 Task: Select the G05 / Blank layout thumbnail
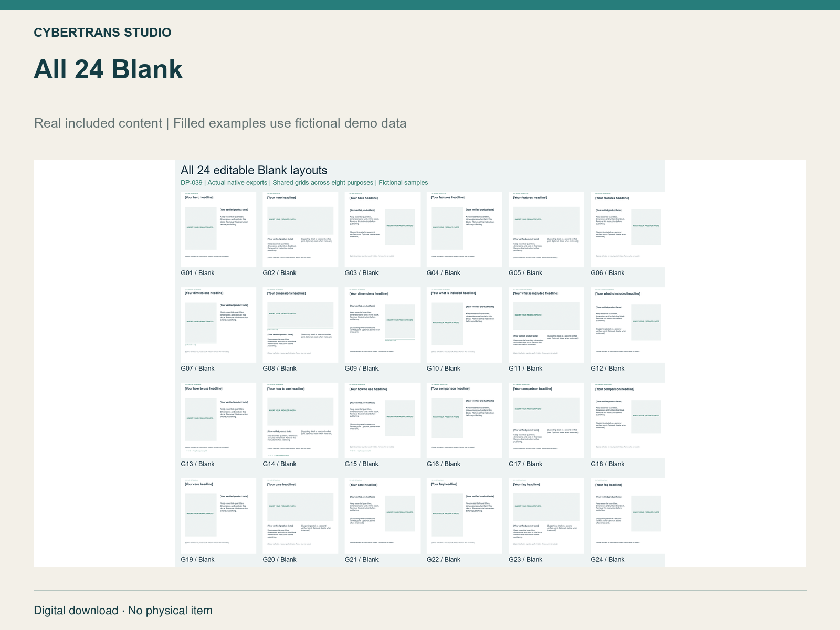click(546, 229)
